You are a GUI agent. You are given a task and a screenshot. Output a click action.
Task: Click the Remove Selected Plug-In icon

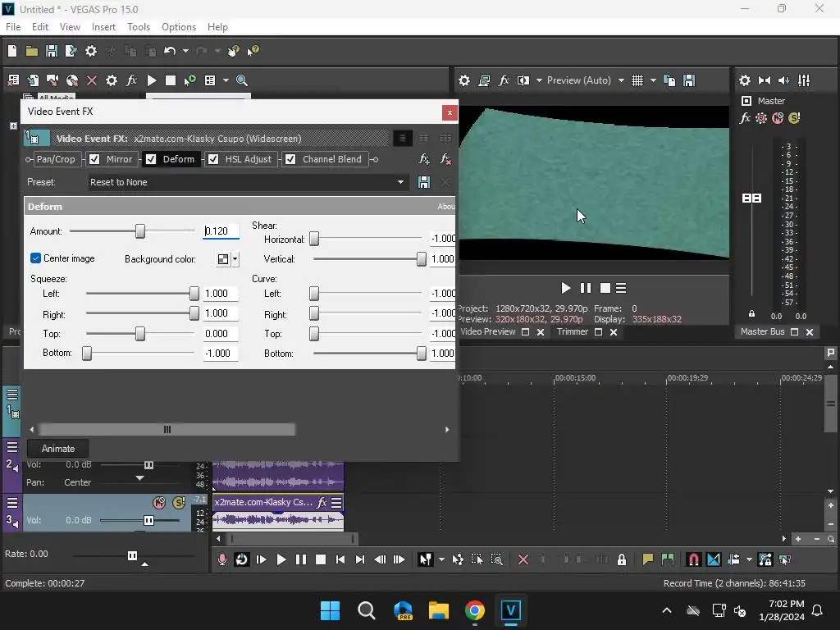[445, 159]
